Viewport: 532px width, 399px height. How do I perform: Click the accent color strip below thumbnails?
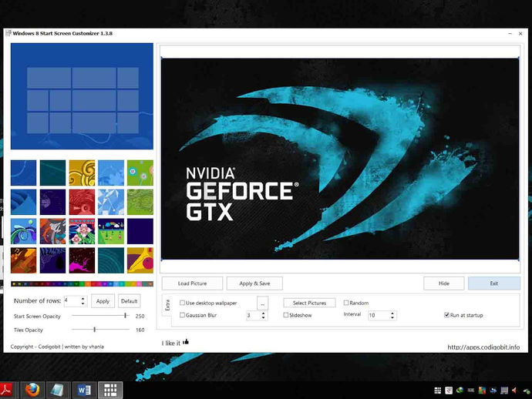(82, 283)
